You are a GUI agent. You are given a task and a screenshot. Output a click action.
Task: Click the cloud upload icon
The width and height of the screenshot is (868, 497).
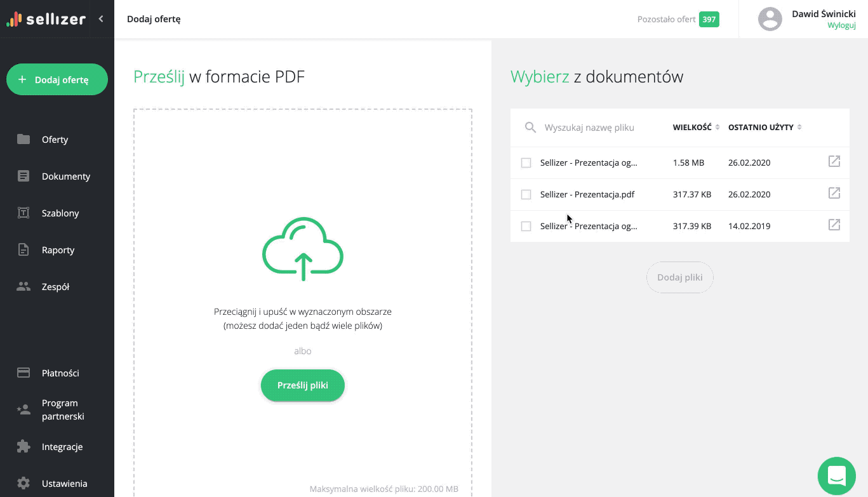point(303,249)
